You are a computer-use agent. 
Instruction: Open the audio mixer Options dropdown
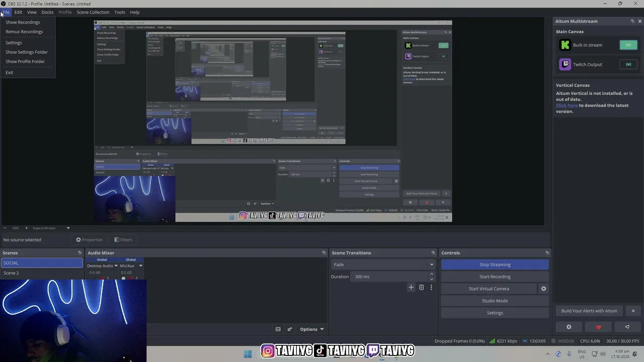[311, 329]
